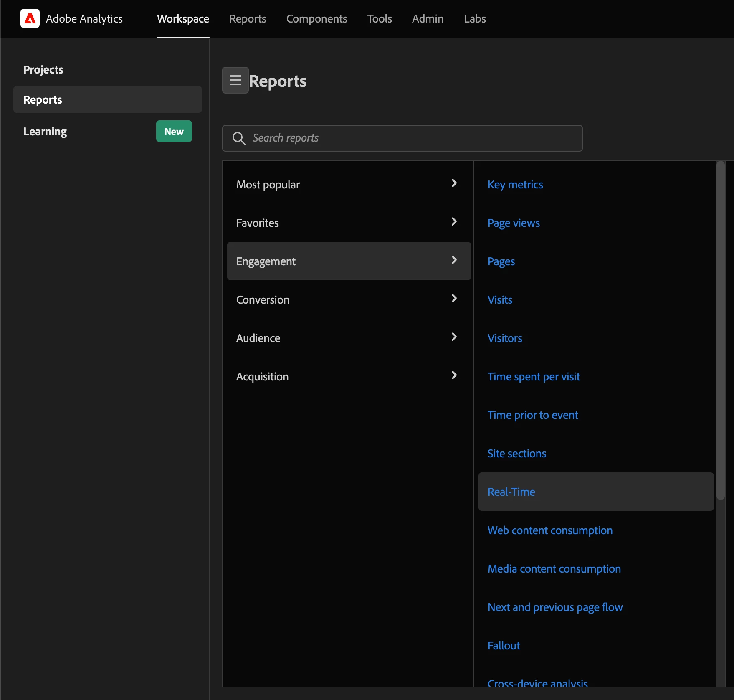Switch to the Workspace tab
This screenshot has height=700, width=734.
[x=183, y=19]
